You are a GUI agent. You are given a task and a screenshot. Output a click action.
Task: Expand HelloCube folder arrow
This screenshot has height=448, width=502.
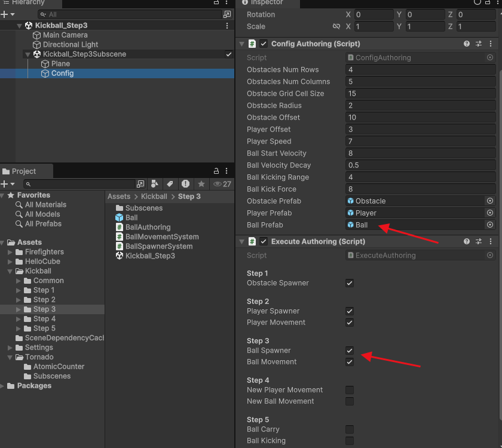coord(10,262)
